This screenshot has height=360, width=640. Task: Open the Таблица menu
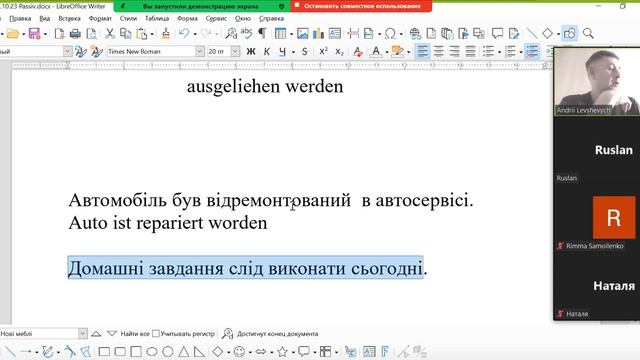(157, 18)
